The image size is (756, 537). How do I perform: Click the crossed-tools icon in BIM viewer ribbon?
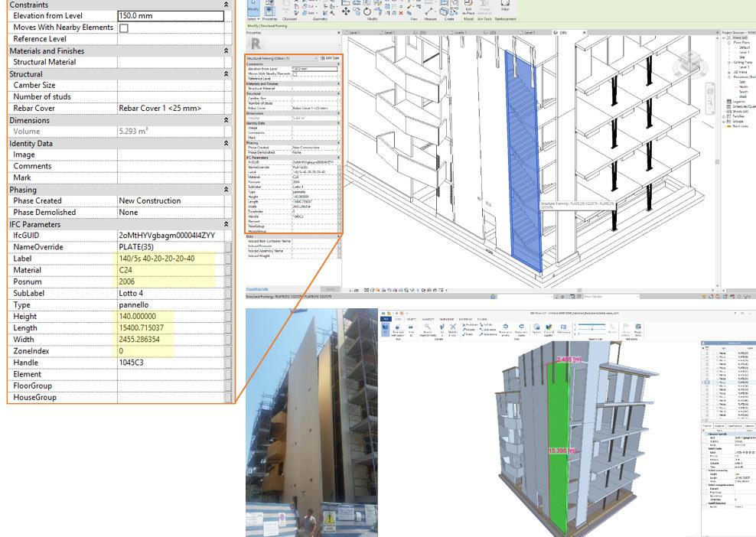pyautogui.click(x=453, y=327)
